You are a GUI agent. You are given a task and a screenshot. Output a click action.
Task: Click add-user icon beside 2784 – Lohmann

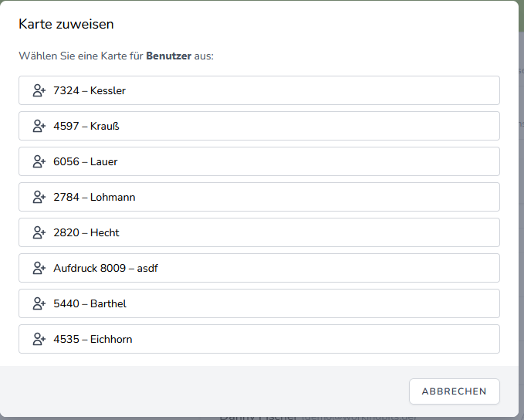tap(39, 197)
